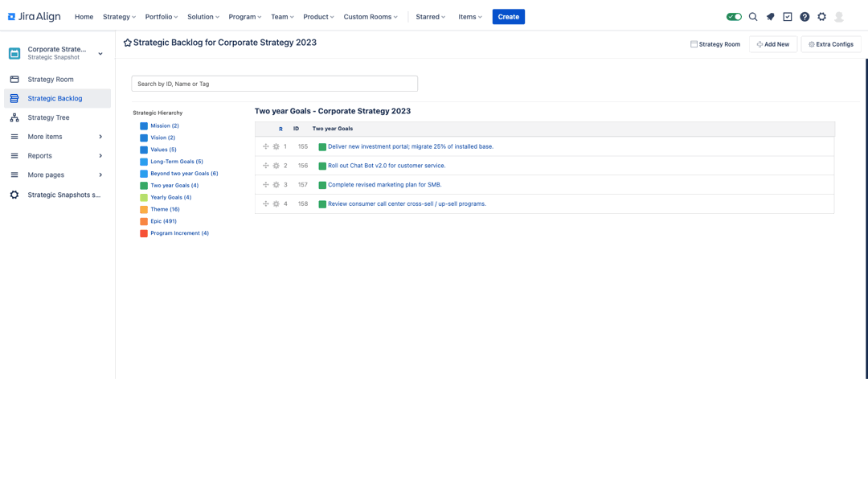Click the star next to Strategic Backlog title
Viewport: 868px width, 489px height.
pyautogui.click(x=128, y=43)
